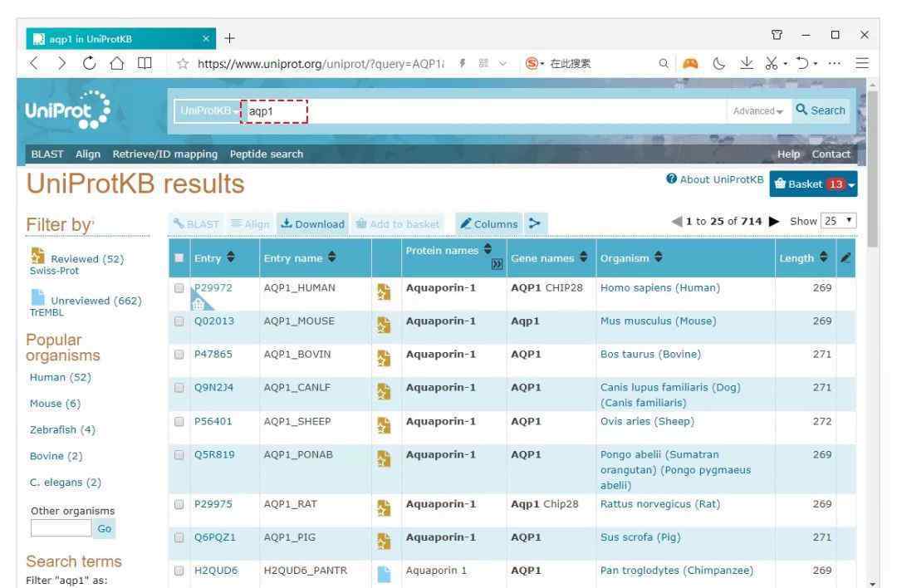Tick the checkbox for P29975

click(x=179, y=504)
